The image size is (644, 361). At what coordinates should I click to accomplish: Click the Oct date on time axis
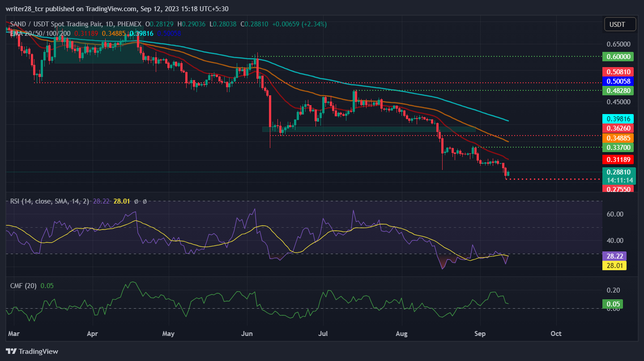point(556,334)
